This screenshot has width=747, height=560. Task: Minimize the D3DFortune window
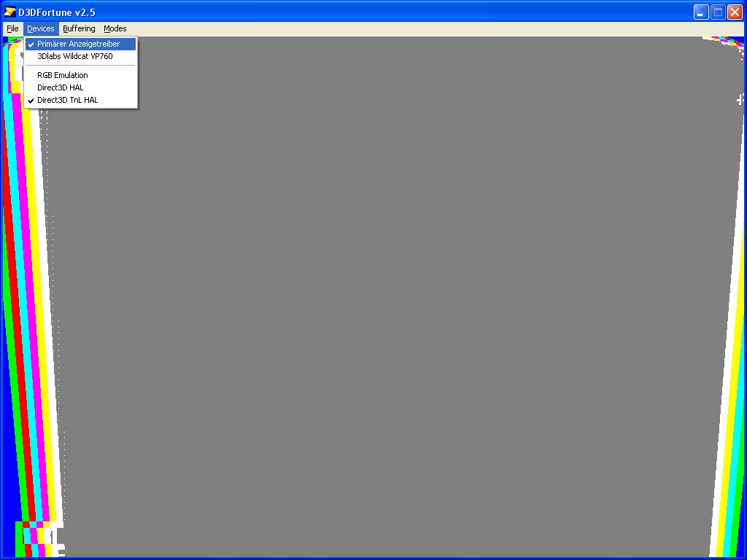coord(701,12)
